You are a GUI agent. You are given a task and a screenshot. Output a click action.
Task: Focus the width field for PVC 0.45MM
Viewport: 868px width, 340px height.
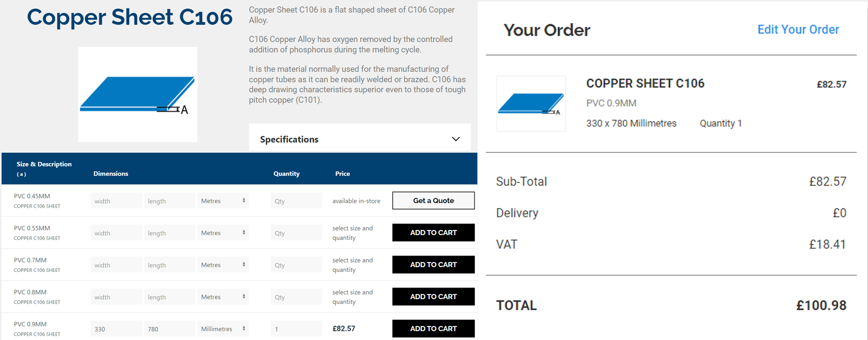pyautogui.click(x=116, y=201)
